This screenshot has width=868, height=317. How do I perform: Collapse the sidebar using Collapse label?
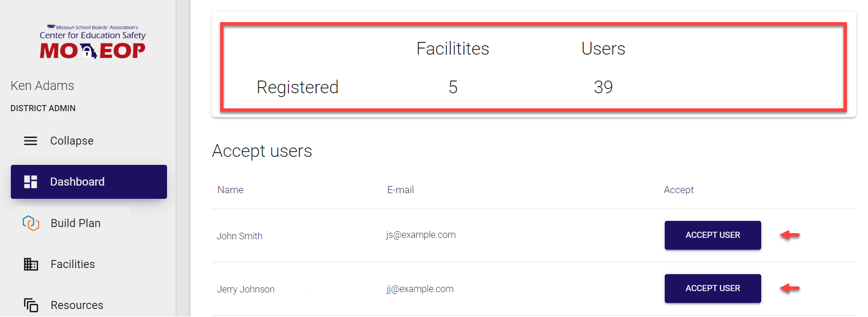[72, 141]
